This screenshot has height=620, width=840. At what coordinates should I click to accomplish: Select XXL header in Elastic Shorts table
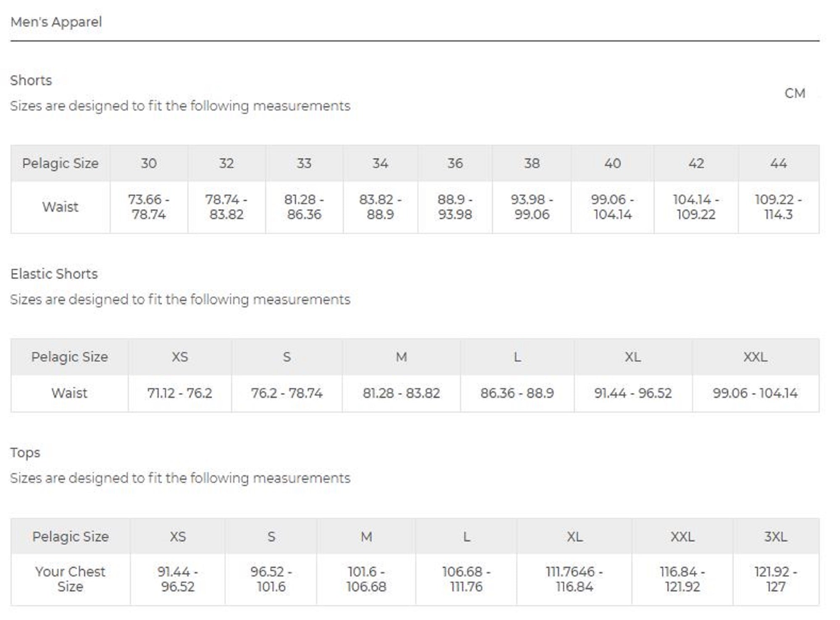coord(755,357)
